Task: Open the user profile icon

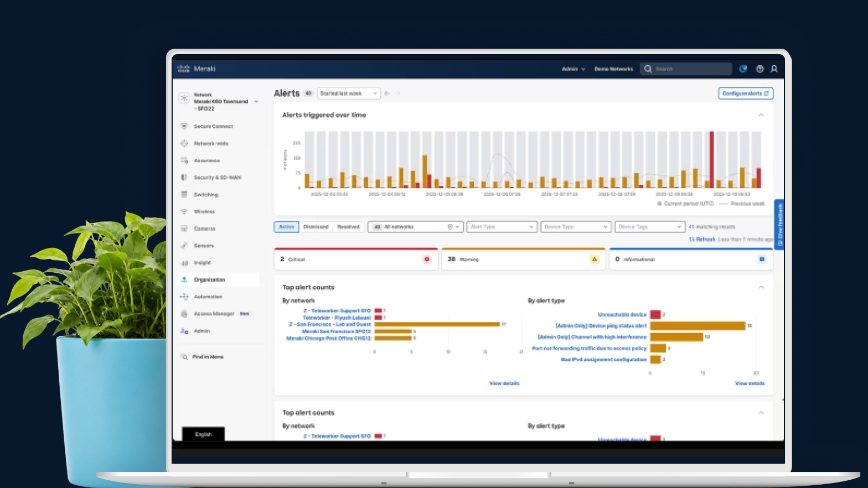Action: [x=774, y=69]
